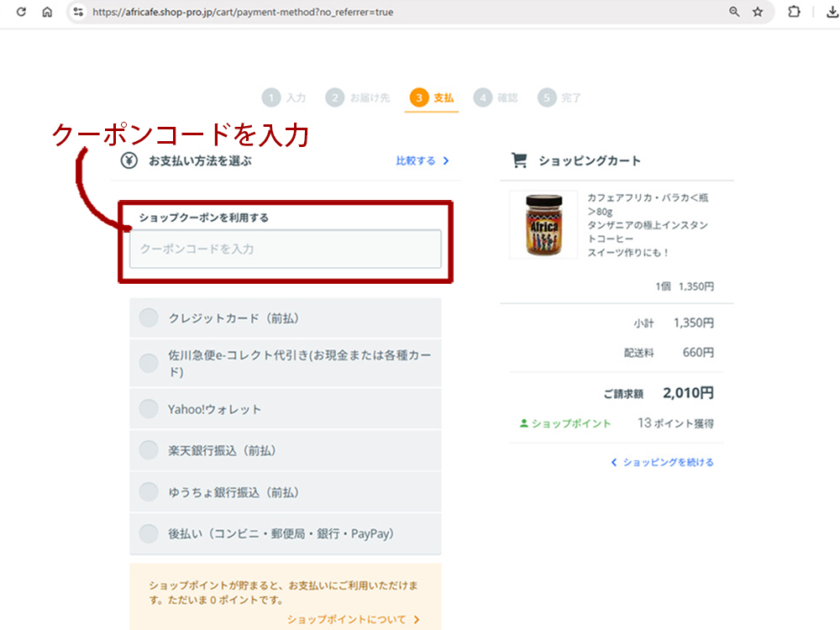
Task: Select 佐川急便e-コレクト代引き payment option
Action: tap(149, 363)
